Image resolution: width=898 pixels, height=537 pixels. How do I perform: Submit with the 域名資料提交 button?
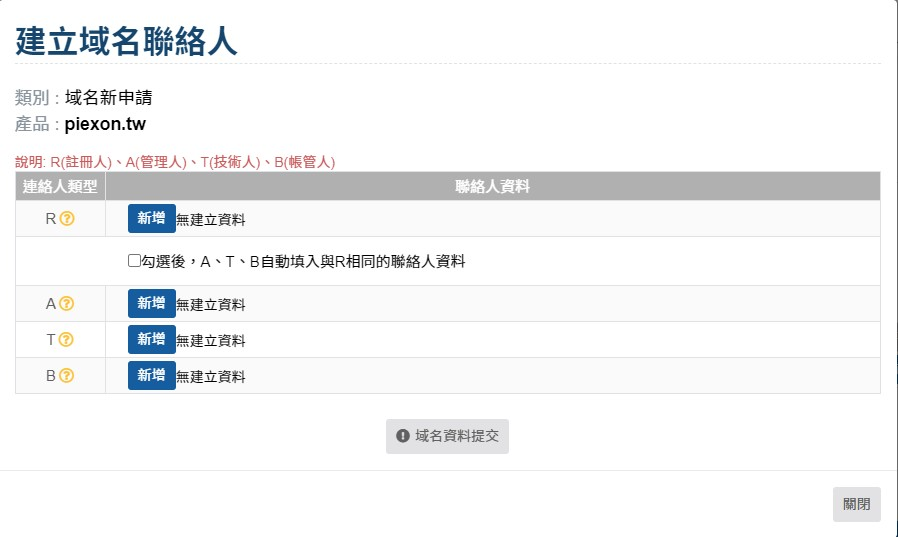coord(447,436)
